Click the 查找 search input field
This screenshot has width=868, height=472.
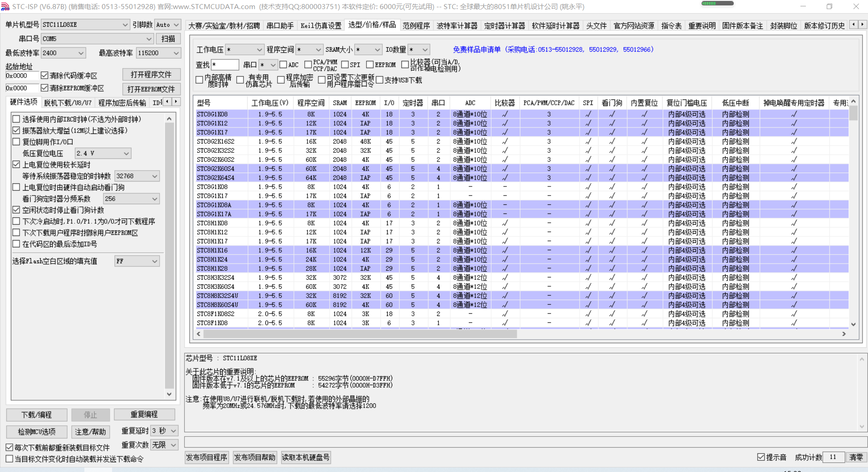(x=225, y=64)
